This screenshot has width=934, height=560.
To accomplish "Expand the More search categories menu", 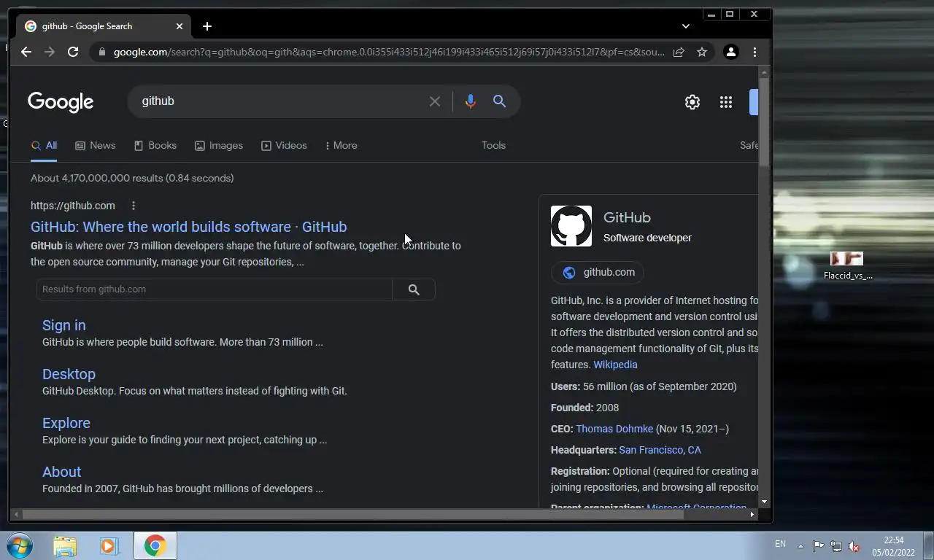I will point(341,145).
